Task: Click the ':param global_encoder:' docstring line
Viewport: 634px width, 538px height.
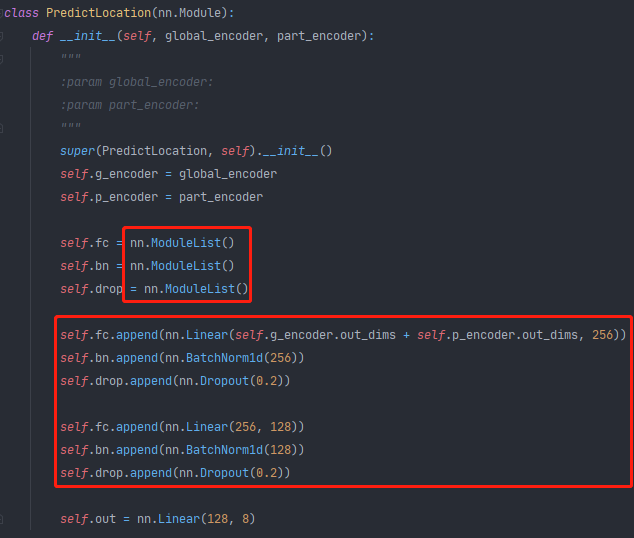Action: pyautogui.click(x=137, y=82)
